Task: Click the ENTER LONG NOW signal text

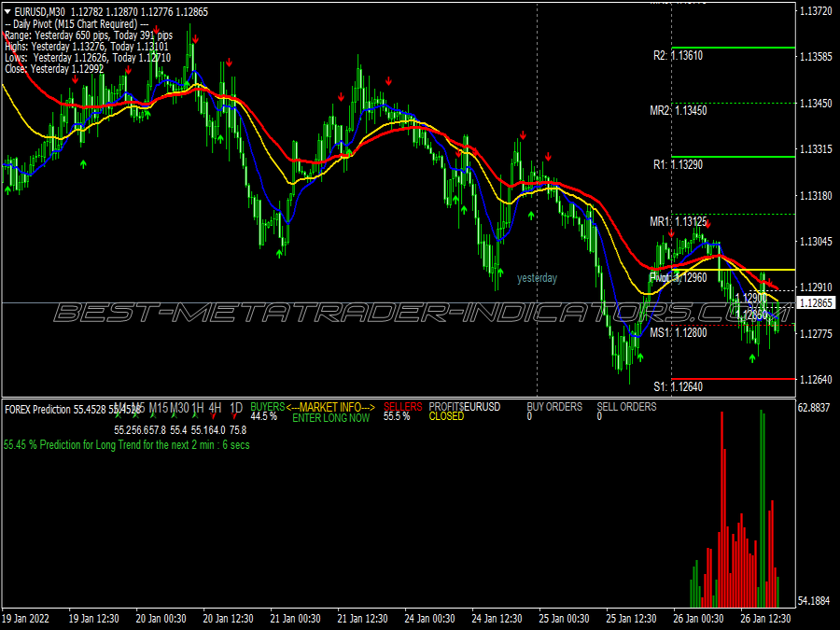Action: pos(331,418)
